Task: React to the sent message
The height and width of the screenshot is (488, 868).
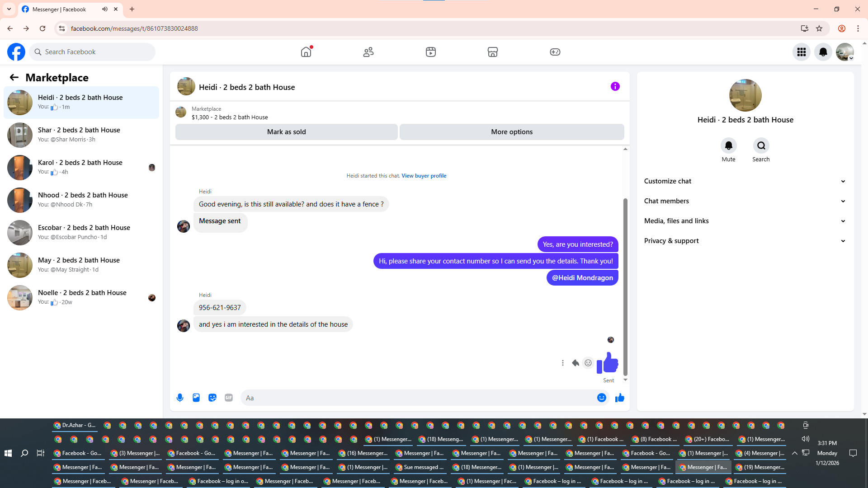Action: click(588, 363)
